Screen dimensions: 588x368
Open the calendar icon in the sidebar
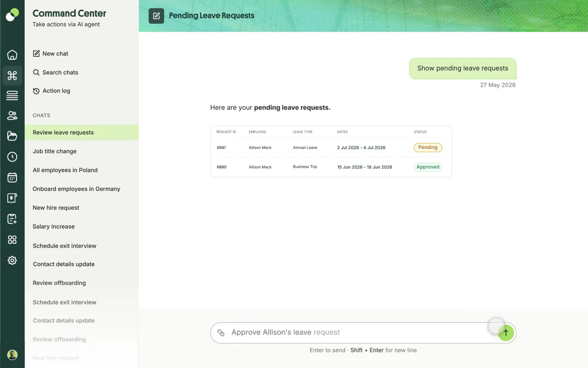(x=12, y=177)
